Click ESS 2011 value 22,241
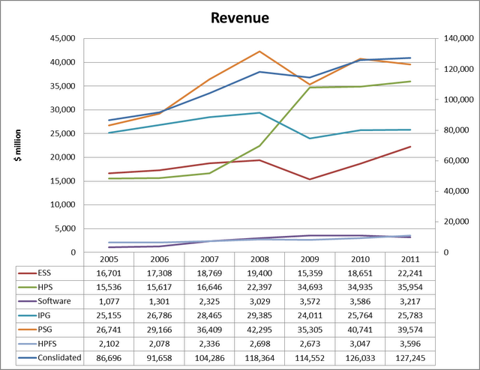 (410, 273)
